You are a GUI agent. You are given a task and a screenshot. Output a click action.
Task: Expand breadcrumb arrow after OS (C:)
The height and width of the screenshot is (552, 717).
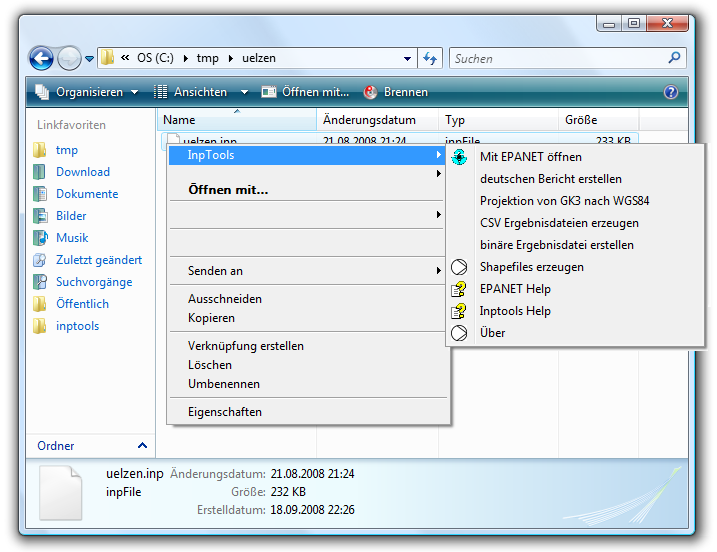tap(186, 59)
